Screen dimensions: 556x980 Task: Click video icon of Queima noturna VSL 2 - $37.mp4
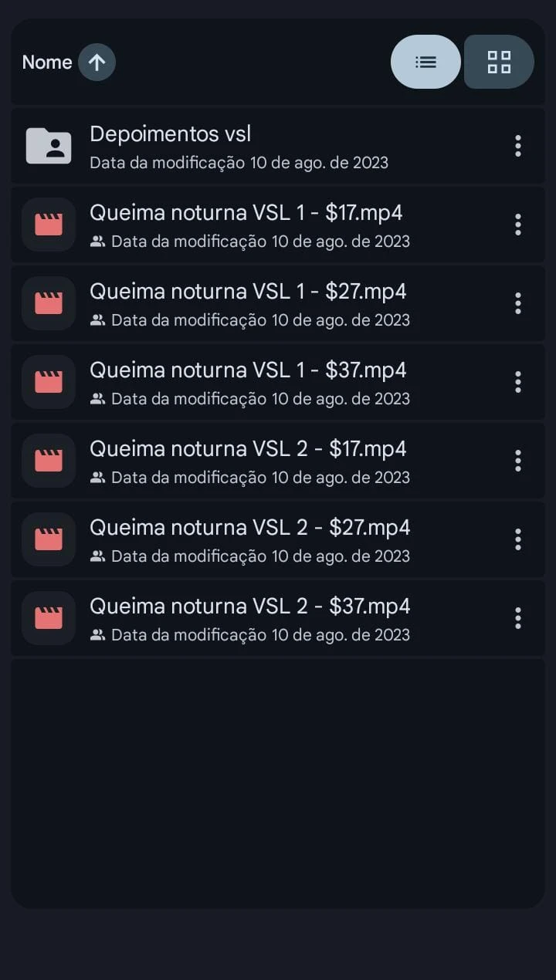[x=49, y=618]
